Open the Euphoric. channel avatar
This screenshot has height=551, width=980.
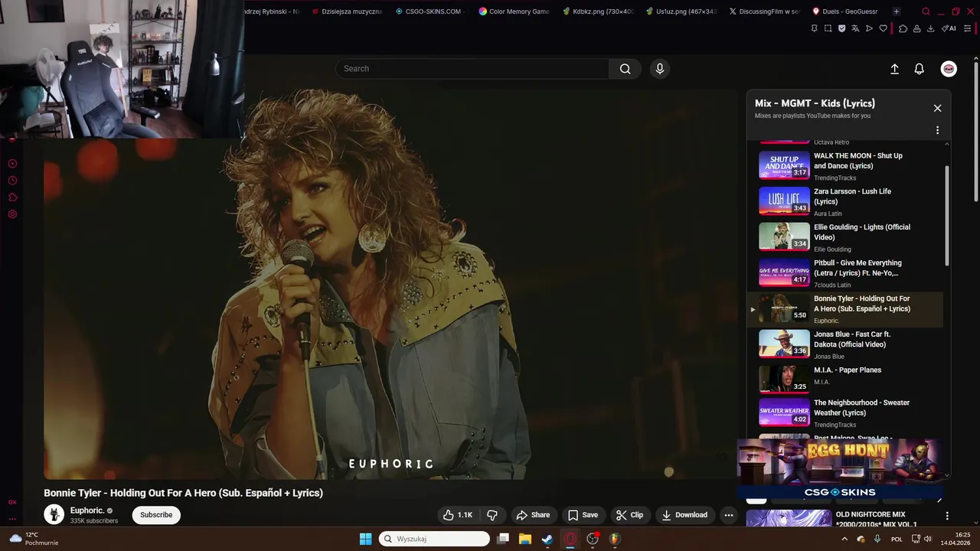[54, 515]
